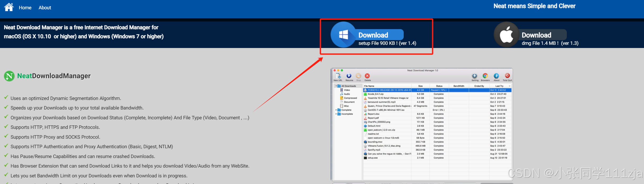
Task: Click "Supports HTTP, HTTPS and FTP Protocols." line
Action: point(55,127)
